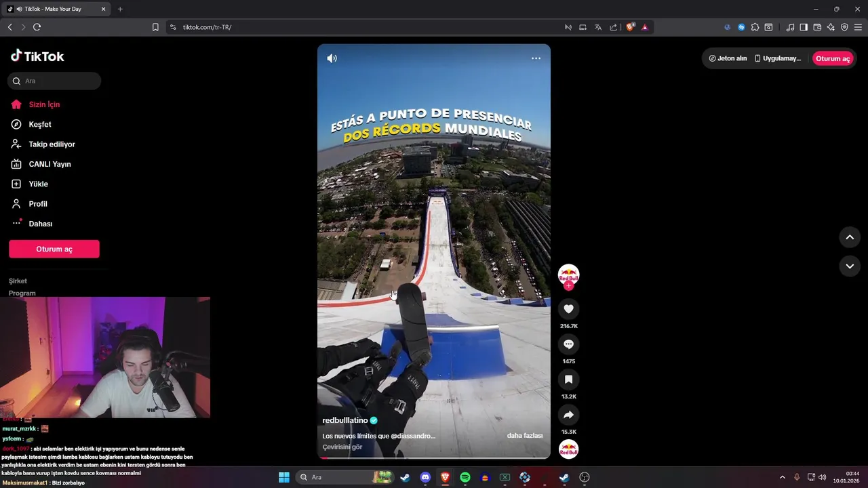Open the extensions puzzle-piece menu
The height and width of the screenshot is (488, 868).
pos(755,27)
